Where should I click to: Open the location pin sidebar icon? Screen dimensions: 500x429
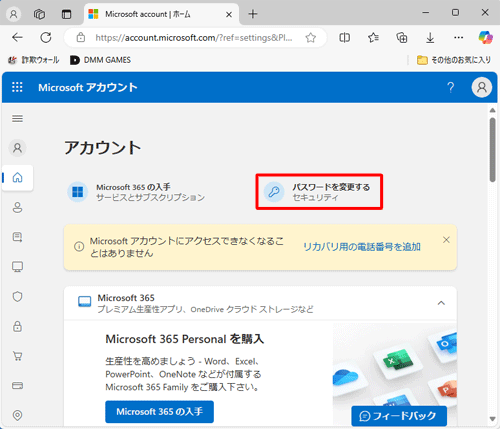coord(17,415)
